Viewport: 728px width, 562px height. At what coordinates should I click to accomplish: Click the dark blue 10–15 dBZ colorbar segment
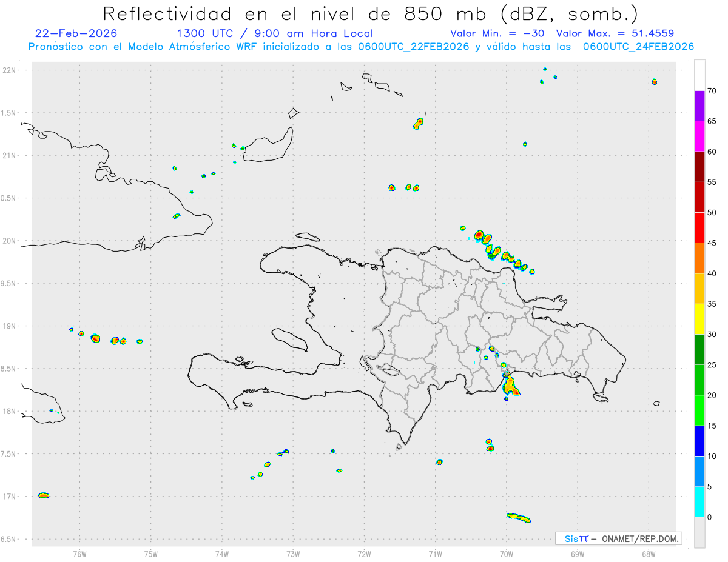click(x=699, y=441)
